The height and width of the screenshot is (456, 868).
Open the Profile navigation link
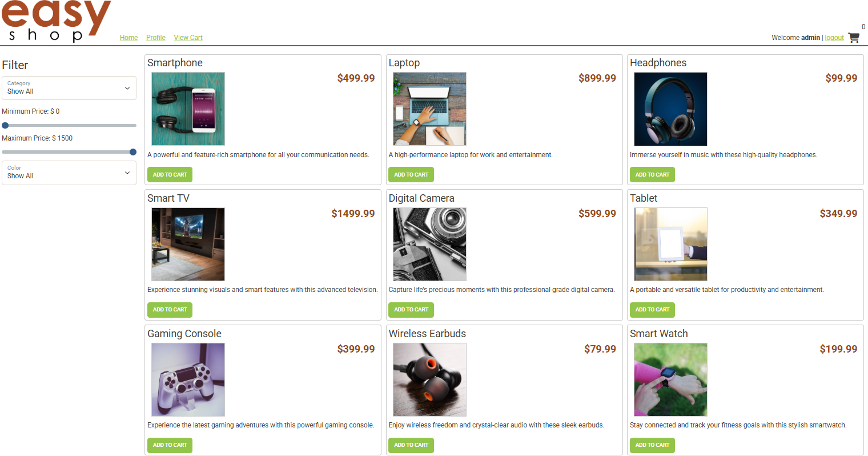click(x=156, y=38)
